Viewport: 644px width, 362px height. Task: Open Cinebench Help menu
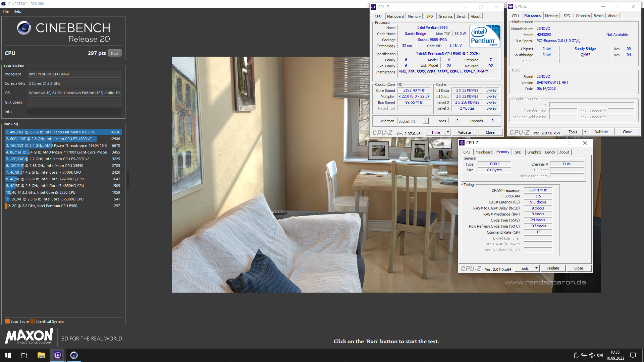(x=17, y=11)
